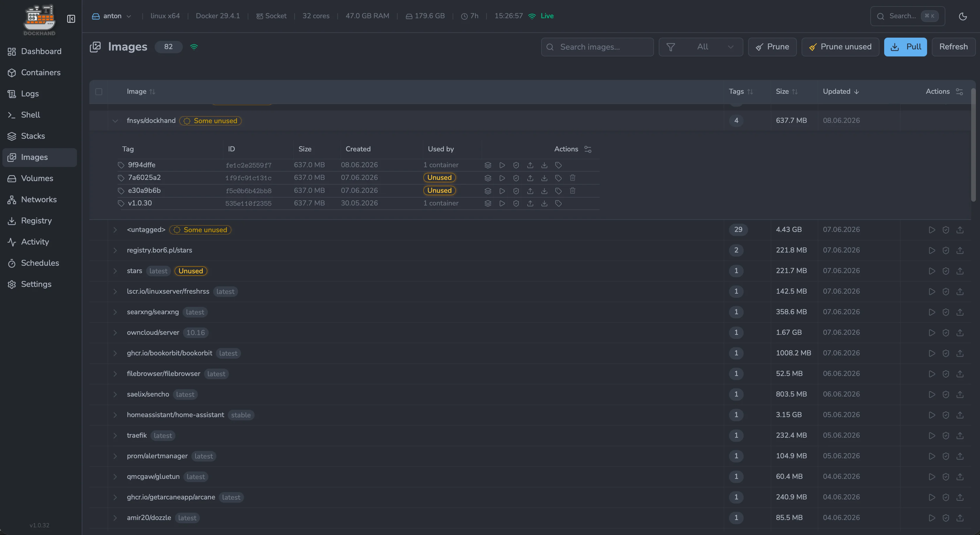Open the Logs section
The width and height of the screenshot is (980, 535).
click(40, 93)
